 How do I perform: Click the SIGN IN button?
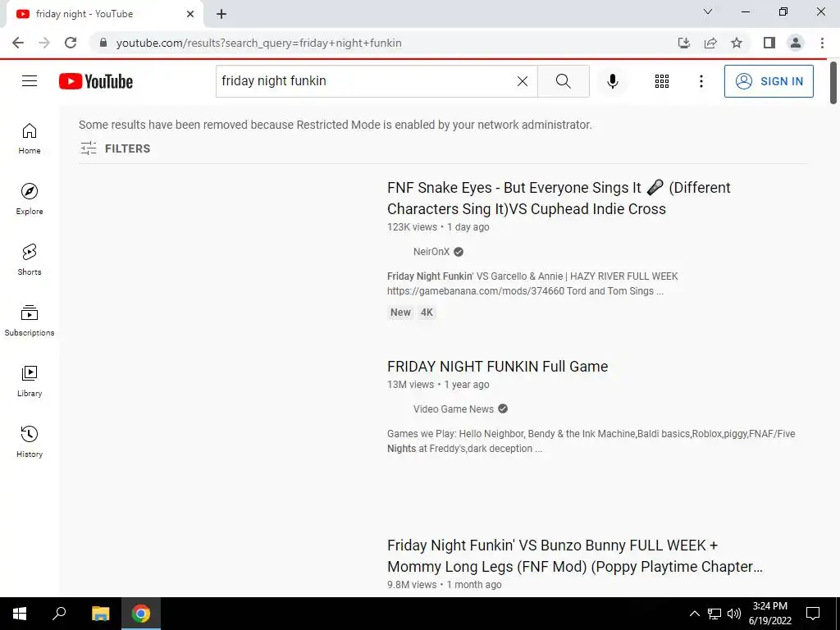(769, 81)
